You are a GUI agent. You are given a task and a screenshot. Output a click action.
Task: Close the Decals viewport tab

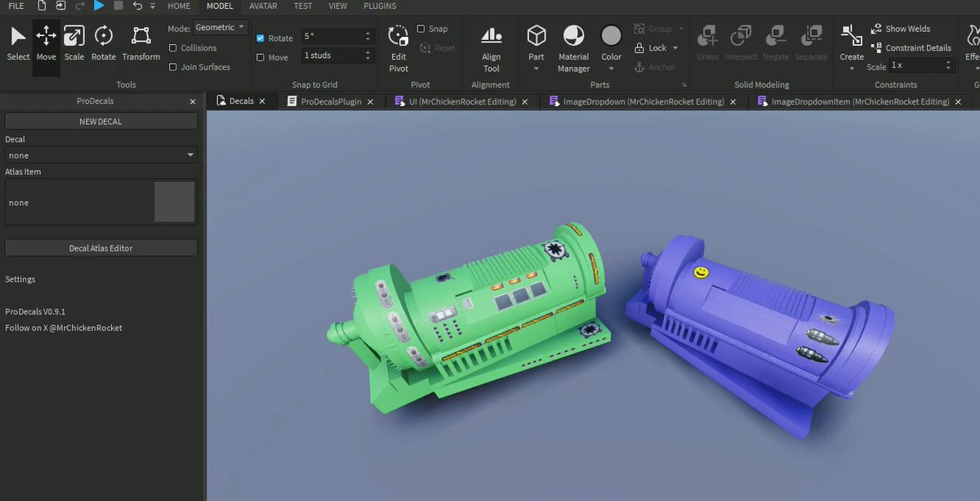click(x=263, y=101)
